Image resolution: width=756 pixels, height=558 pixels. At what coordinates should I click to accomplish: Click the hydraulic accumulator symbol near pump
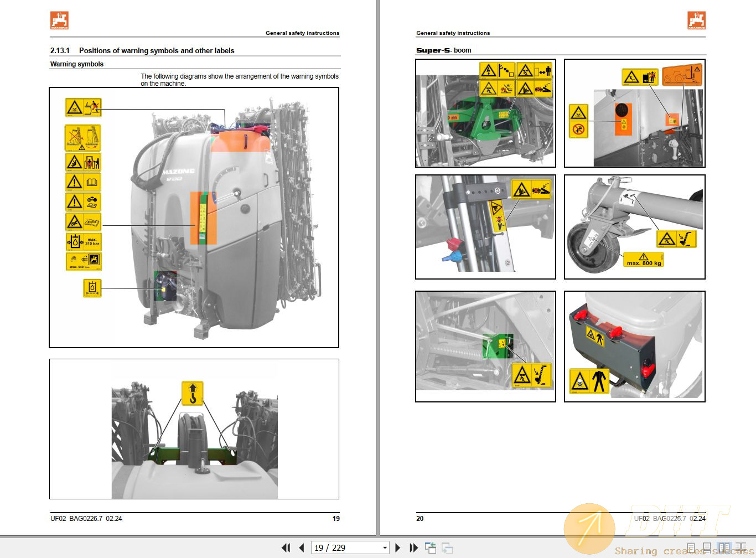(92, 288)
